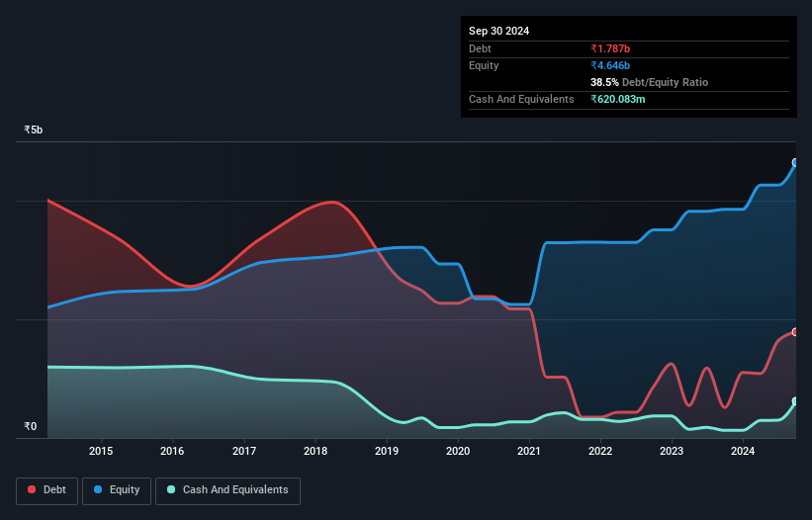Click the 2022 x-axis label
Viewport: 812px width, 520px height.
(600, 451)
